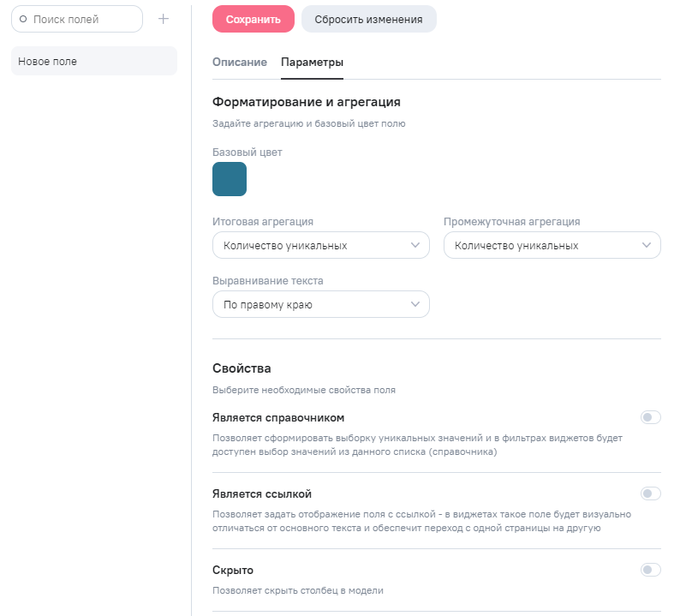Viewport: 674px width, 616px height.
Task: Focus the Поиск полей search field
Action: 83,19
